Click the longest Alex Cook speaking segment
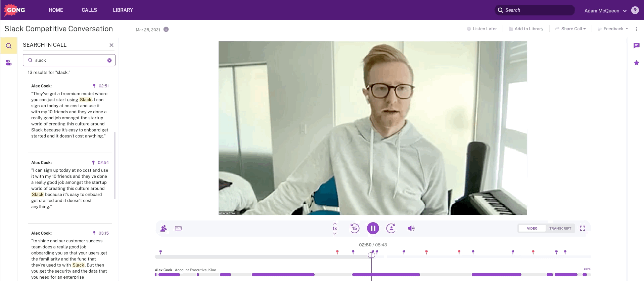The width and height of the screenshot is (644, 281). [386, 275]
